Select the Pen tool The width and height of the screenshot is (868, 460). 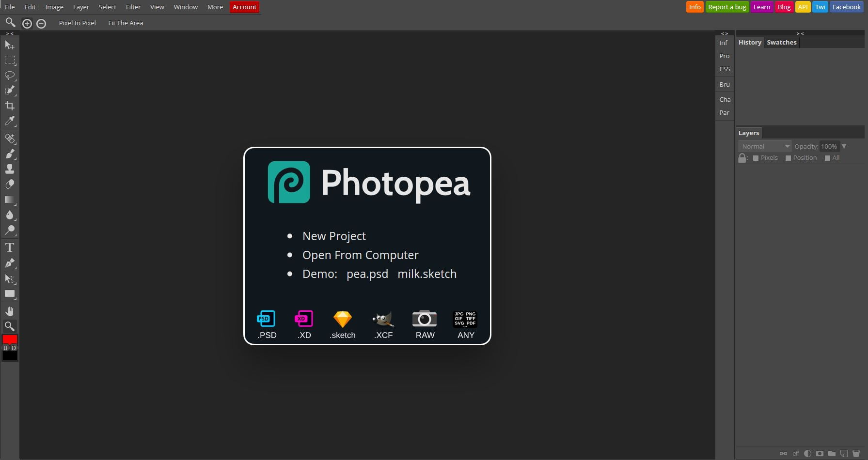point(10,263)
